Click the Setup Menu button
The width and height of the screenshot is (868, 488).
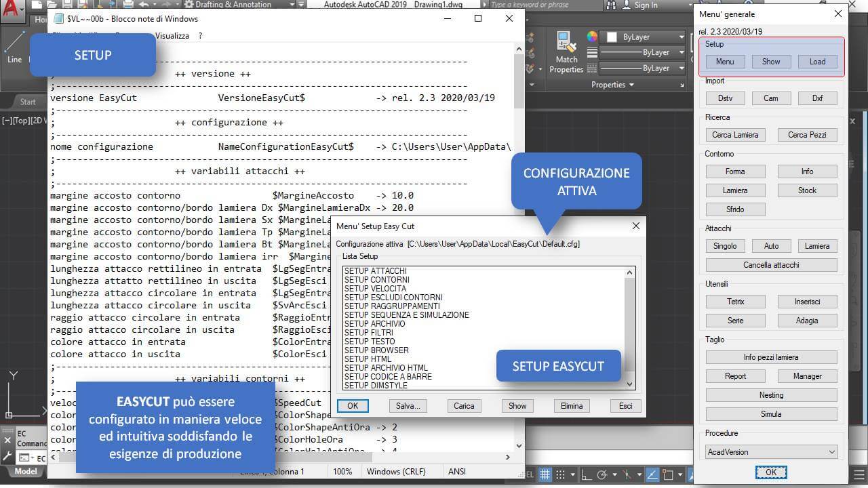click(725, 62)
